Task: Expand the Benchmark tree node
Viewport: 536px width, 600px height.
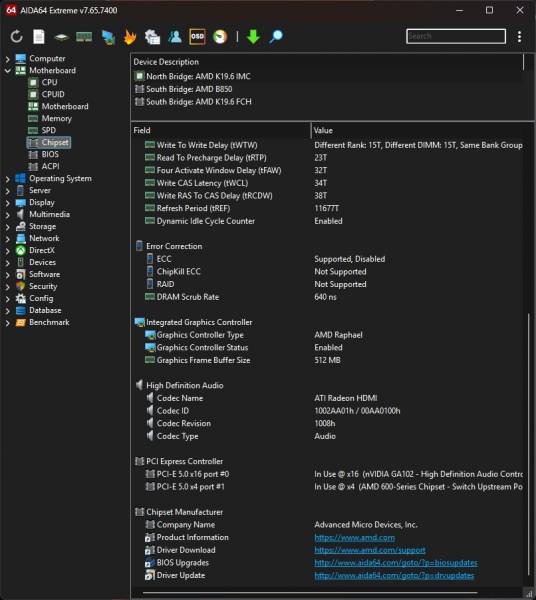Action: coord(7,323)
